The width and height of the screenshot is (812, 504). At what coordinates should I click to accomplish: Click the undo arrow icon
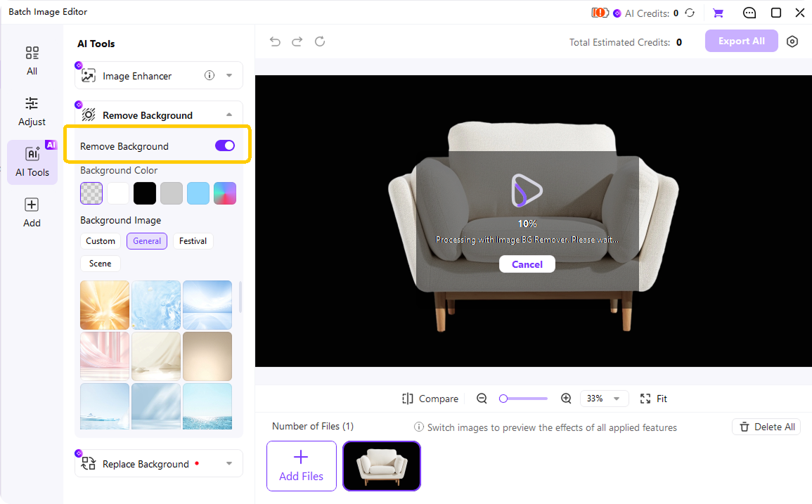(x=275, y=41)
